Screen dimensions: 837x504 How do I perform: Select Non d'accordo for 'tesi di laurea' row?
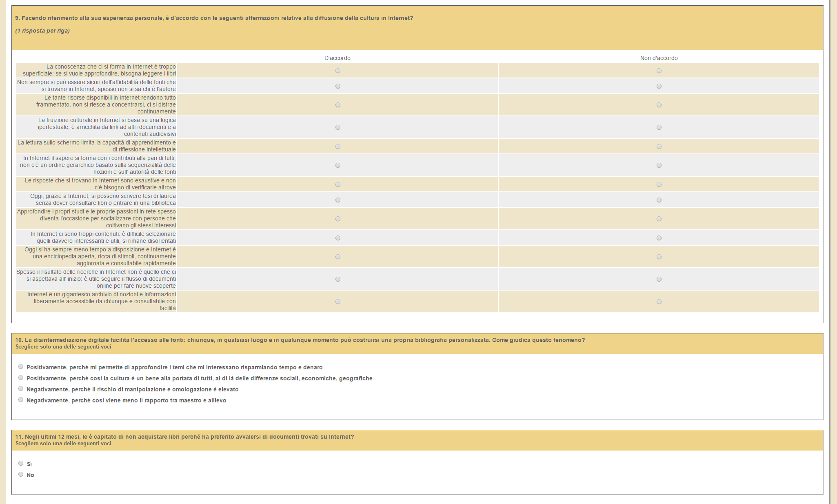(x=659, y=200)
